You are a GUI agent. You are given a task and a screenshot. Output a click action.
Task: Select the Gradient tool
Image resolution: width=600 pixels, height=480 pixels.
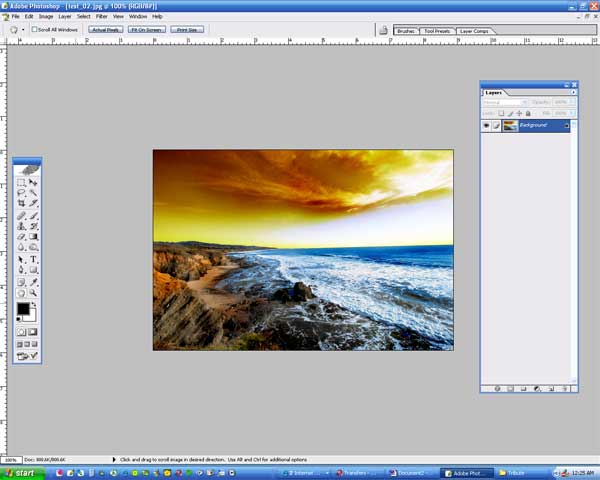pos(33,237)
